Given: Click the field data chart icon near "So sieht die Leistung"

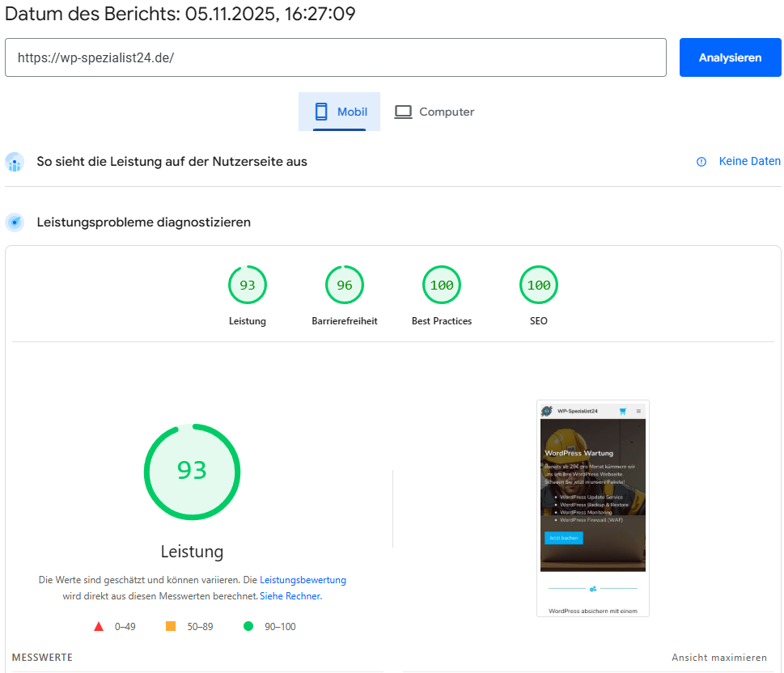Looking at the screenshot, I should (15, 162).
